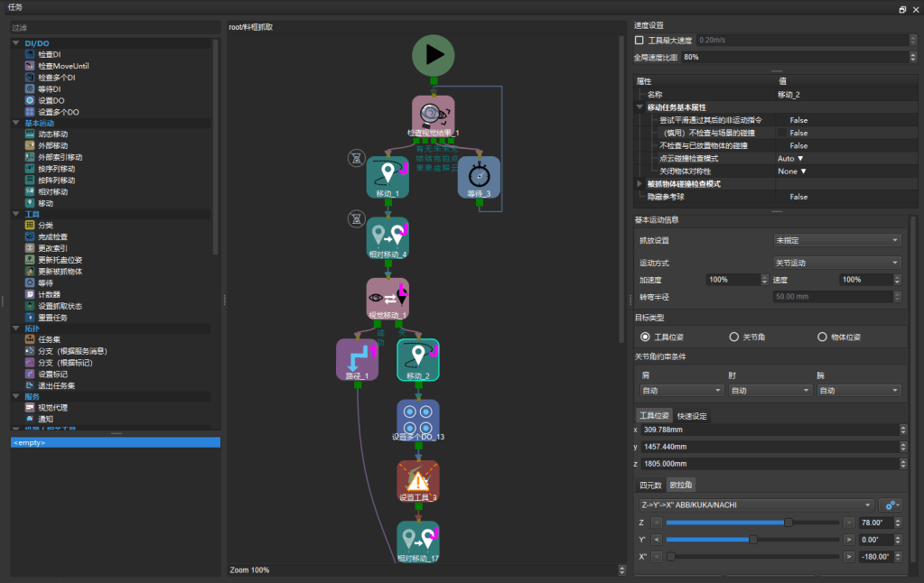Click the 设置工具_3 warning node
This screenshot has width=924, height=583.
pos(418,478)
